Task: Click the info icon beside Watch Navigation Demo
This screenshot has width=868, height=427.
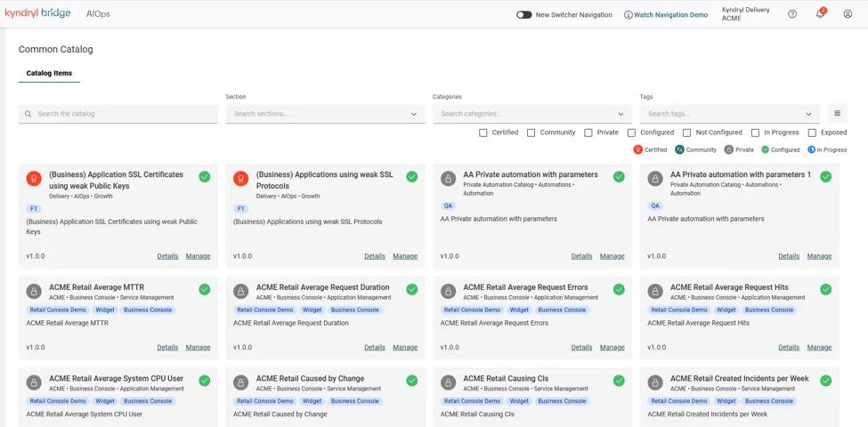Action: click(x=628, y=15)
